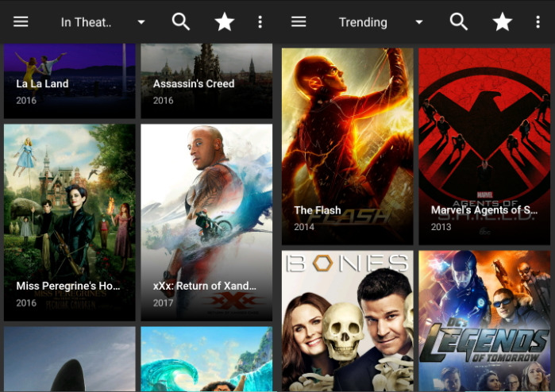This screenshot has height=392, width=555.
Task: Open Assassin's Creed movie card
Action: click(206, 81)
